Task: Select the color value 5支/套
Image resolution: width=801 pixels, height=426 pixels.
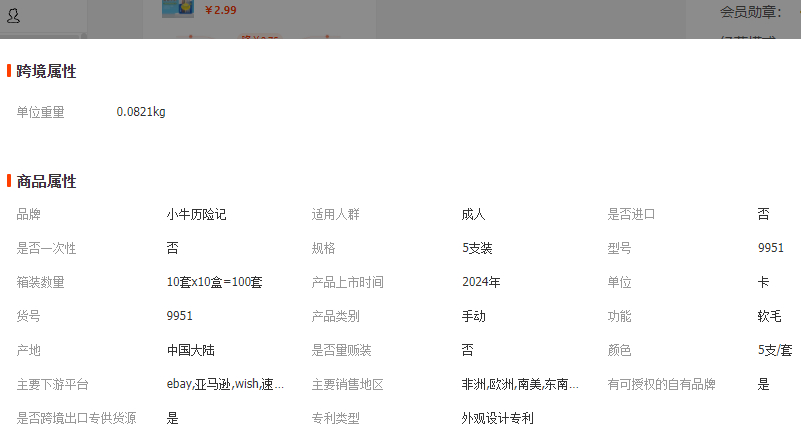Action: coord(775,350)
